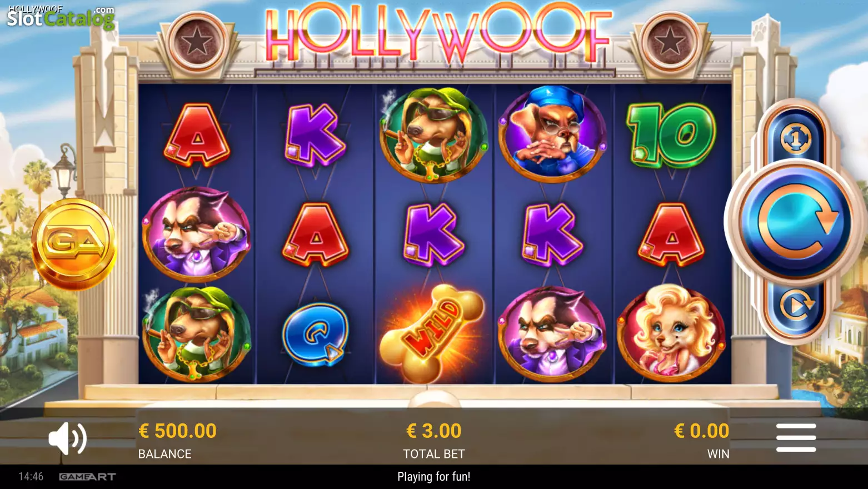Click the € 0.00 win display
This screenshot has height=489, width=868.
701,431
